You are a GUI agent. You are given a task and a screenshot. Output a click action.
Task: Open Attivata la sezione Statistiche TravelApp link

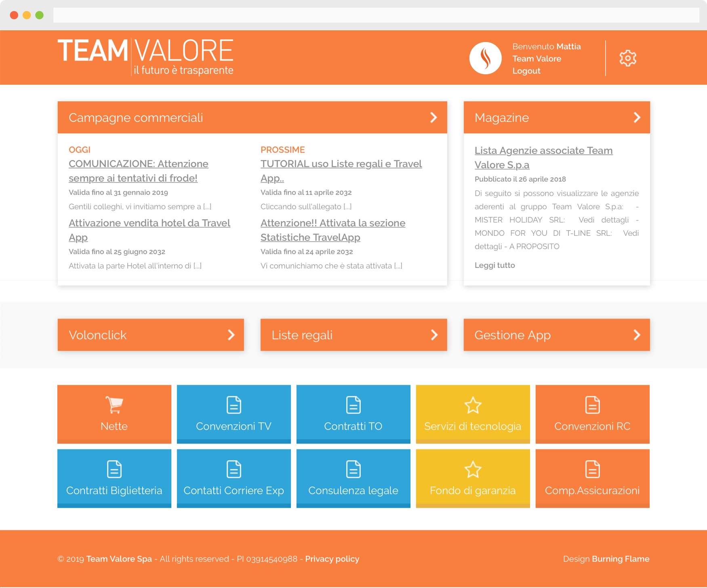click(333, 230)
